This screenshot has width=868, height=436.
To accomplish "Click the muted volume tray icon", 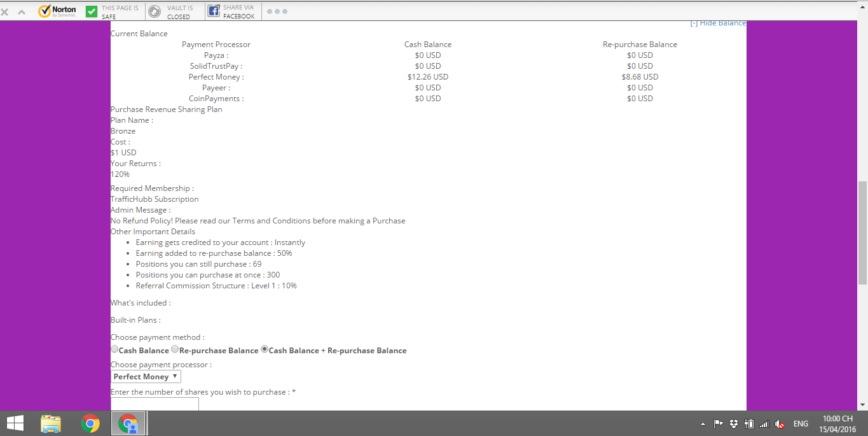I will tap(780, 424).
